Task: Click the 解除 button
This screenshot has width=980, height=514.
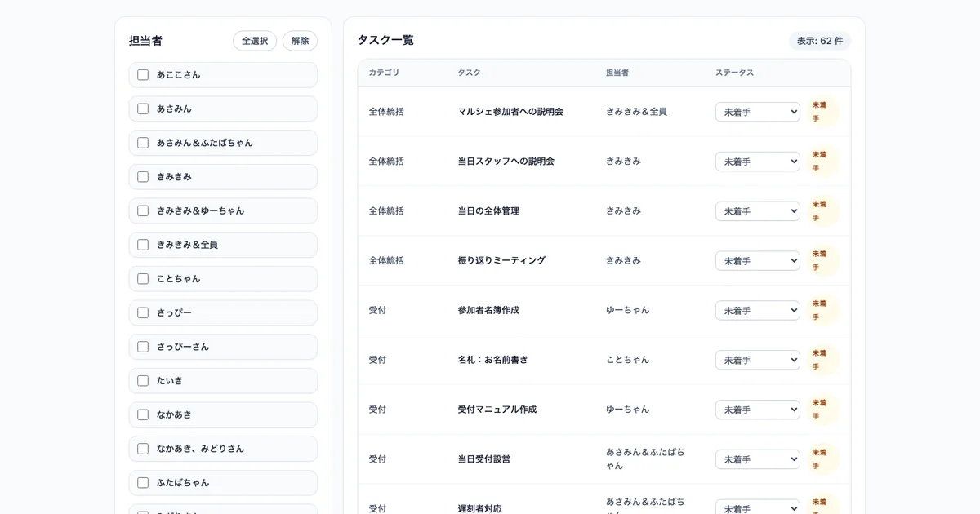Action: 300,40
